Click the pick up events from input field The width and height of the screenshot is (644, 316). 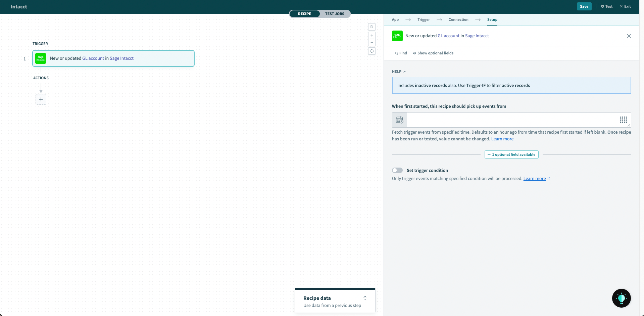(x=513, y=120)
